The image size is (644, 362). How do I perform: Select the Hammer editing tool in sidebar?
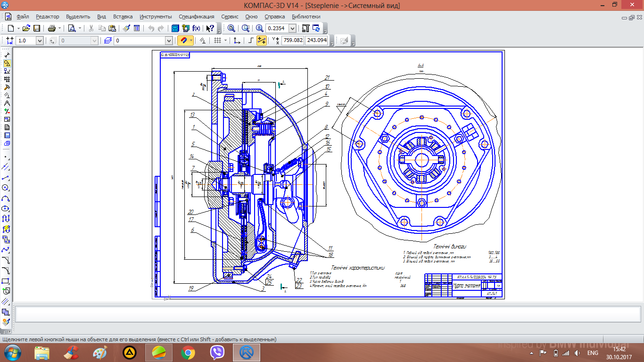7,87
